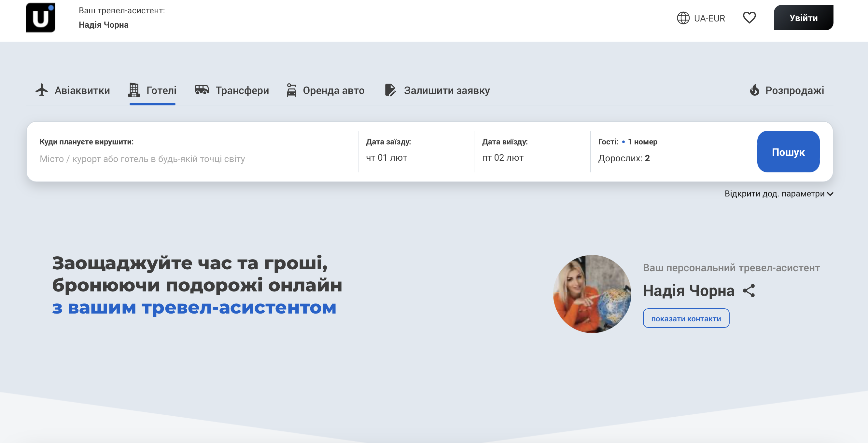Screen dimensions: 868x443
Task: Open favorites via the heart icon
Action: click(749, 18)
